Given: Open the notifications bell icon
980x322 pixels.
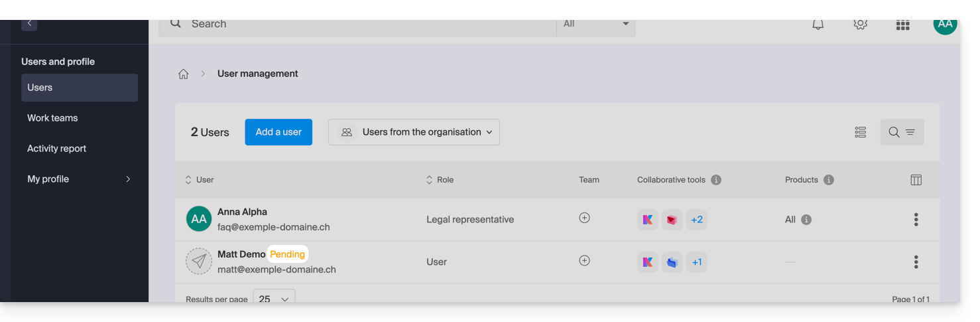Looking at the screenshot, I should [818, 25].
